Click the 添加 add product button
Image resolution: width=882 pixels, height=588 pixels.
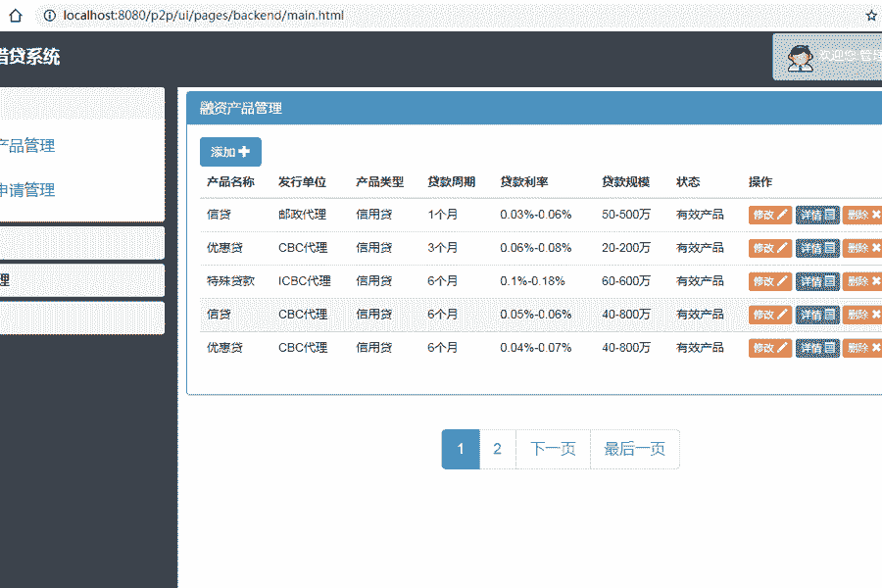click(230, 152)
